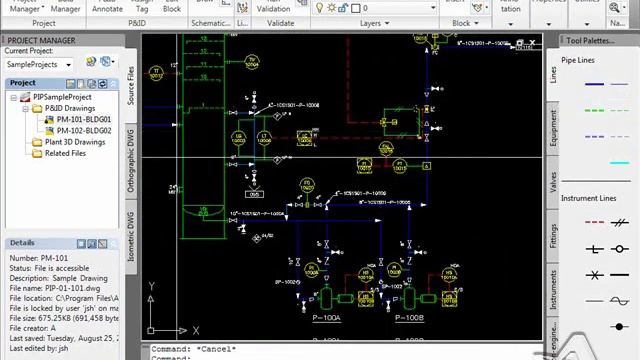Toggle the layer lock padlock icon
The image size is (640, 360).
pyautogui.click(x=342, y=8)
